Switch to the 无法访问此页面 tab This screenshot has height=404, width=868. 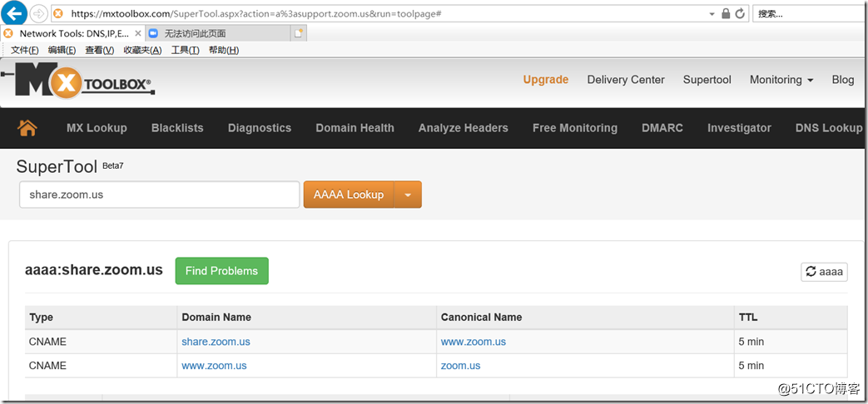pos(217,33)
